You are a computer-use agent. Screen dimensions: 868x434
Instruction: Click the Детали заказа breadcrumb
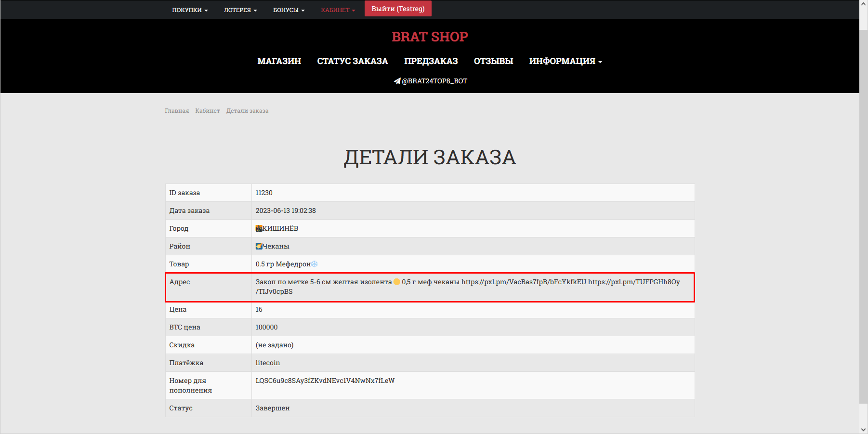pyautogui.click(x=248, y=111)
